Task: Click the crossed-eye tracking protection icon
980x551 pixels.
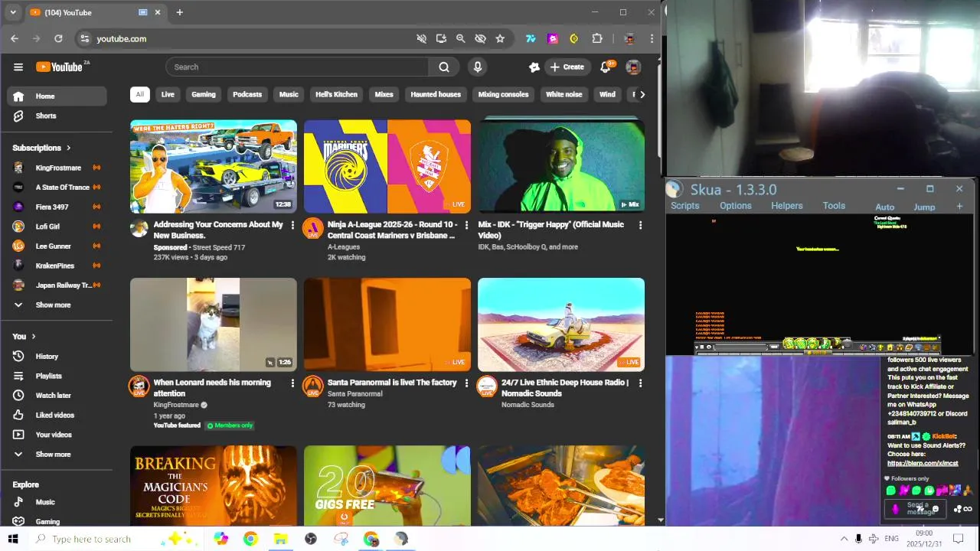Action: (480, 38)
